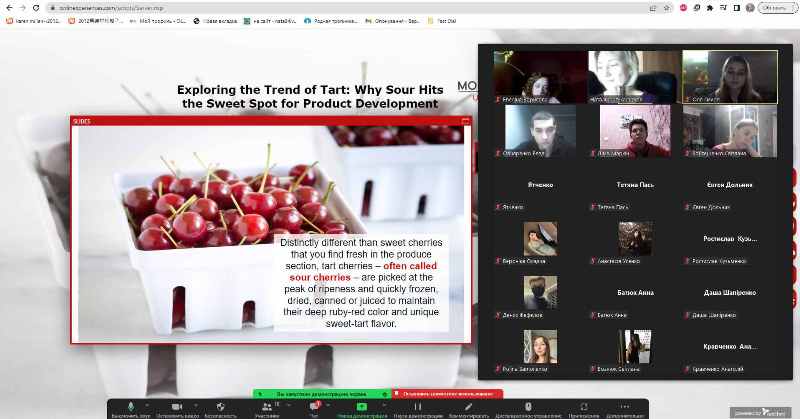This screenshot has height=419, width=800.
Task: Select Тетяна Пась participant tile
Action: tap(635, 185)
